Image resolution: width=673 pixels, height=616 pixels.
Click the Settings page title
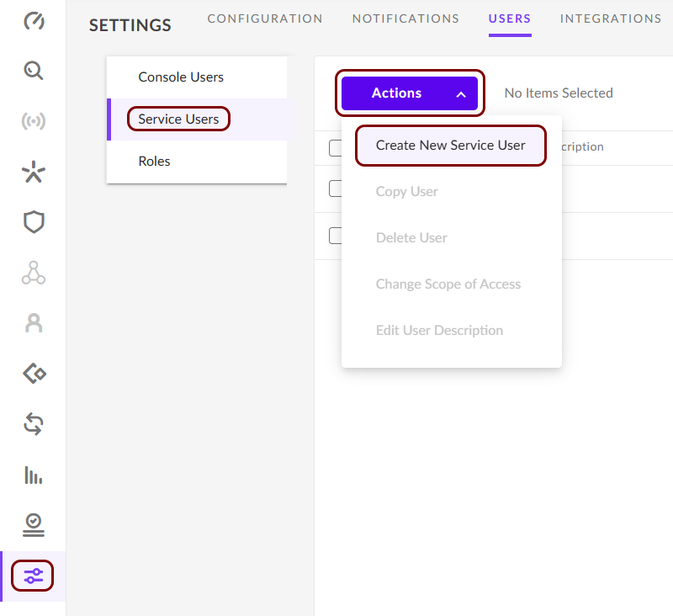[130, 25]
